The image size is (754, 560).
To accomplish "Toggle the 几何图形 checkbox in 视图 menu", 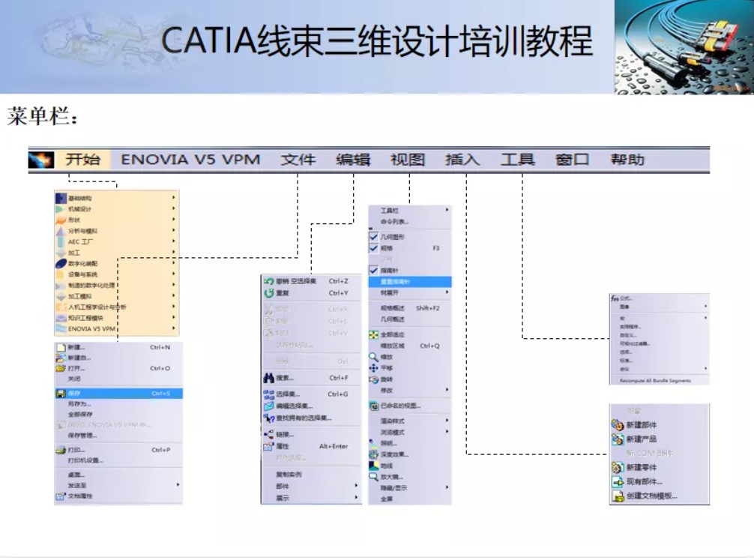I will point(373,238).
